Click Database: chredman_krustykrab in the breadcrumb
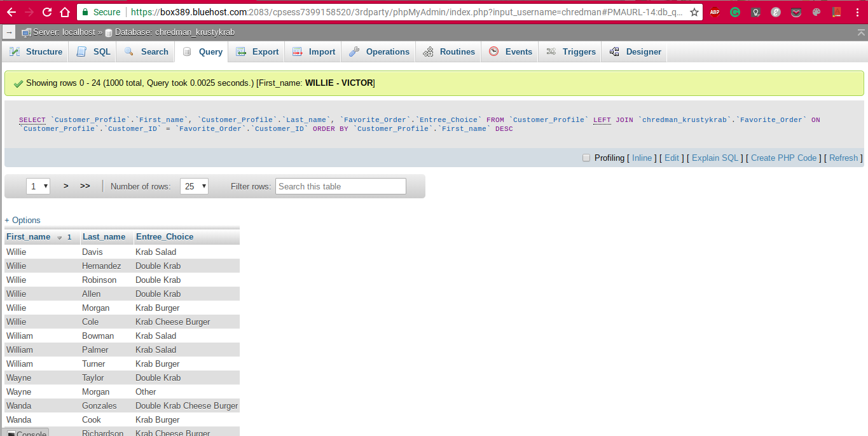The height and width of the screenshot is (436, 868). (175, 32)
